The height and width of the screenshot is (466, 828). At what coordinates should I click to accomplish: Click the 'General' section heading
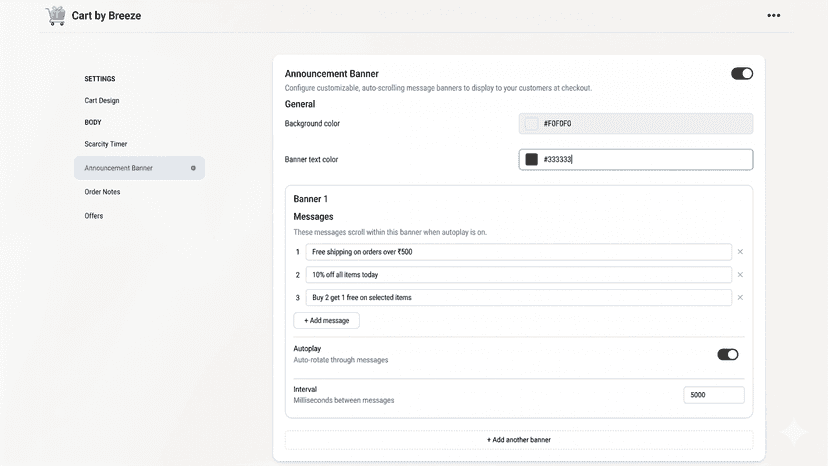pos(300,104)
